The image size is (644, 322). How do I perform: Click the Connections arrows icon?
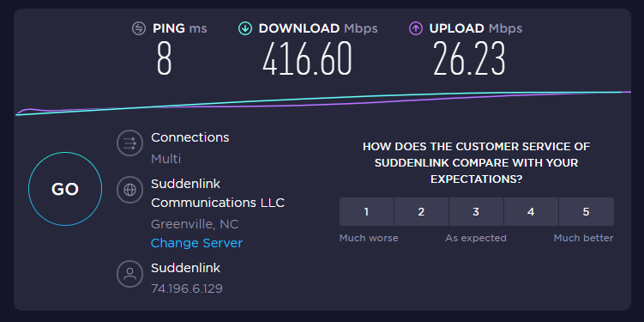(129, 143)
